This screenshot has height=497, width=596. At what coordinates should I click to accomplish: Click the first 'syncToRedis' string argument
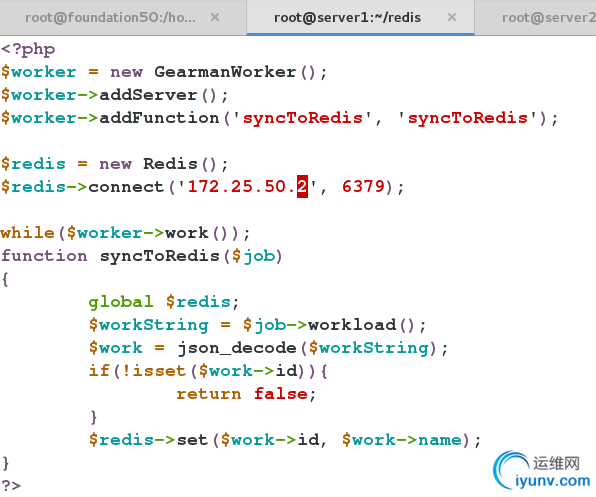click(303, 118)
